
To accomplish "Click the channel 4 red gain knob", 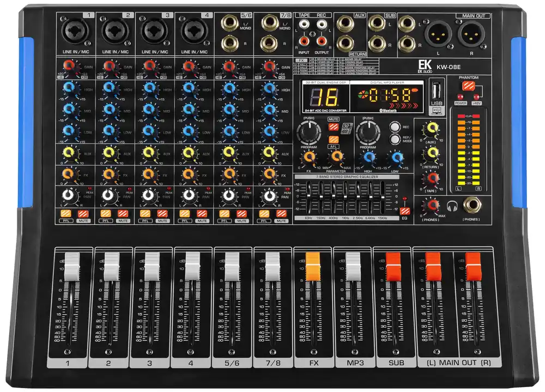I will click(188, 67).
